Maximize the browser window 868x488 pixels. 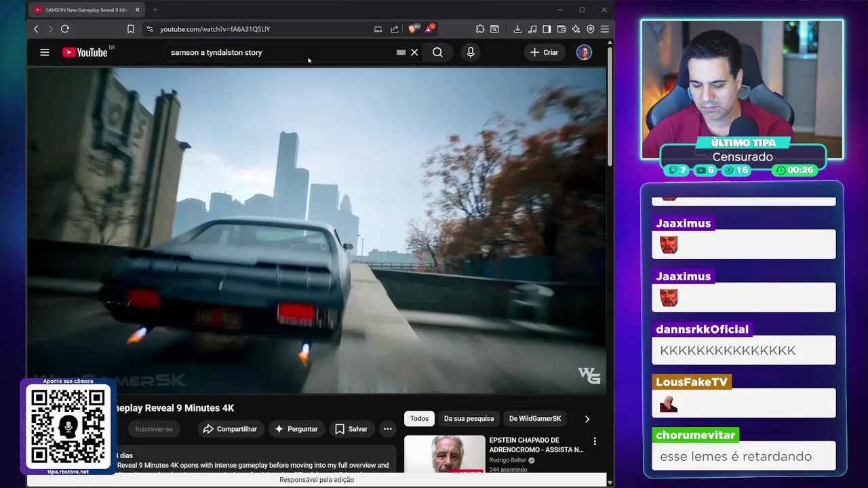coord(582,10)
